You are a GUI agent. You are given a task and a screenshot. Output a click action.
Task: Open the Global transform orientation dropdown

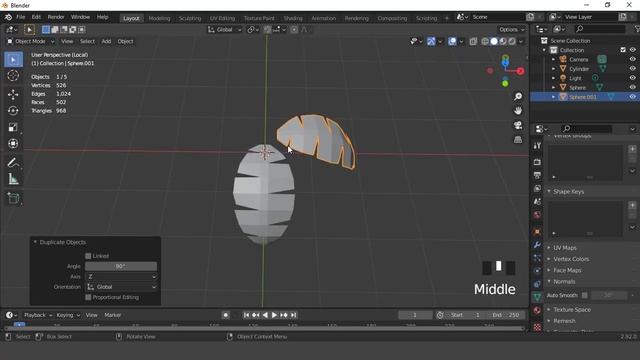(224, 29)
